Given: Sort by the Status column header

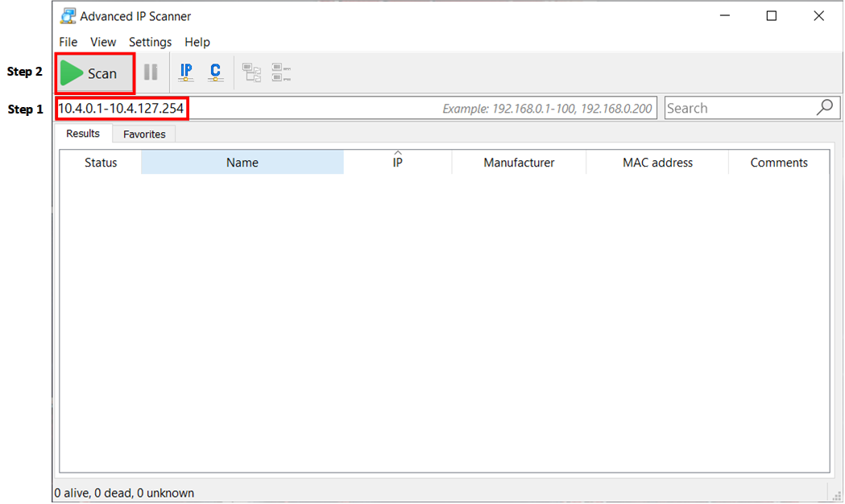Looking at the screenshot, I should 101,163.
